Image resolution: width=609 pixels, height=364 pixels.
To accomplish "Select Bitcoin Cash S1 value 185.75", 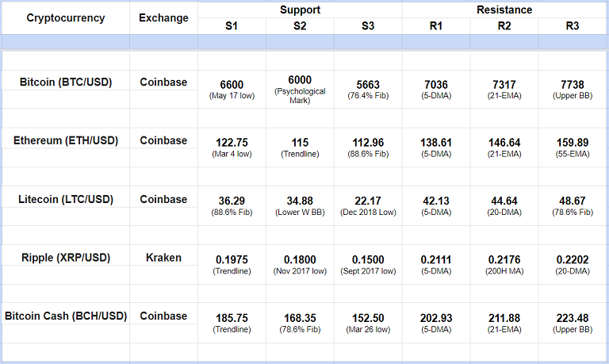I will [232, 319].
